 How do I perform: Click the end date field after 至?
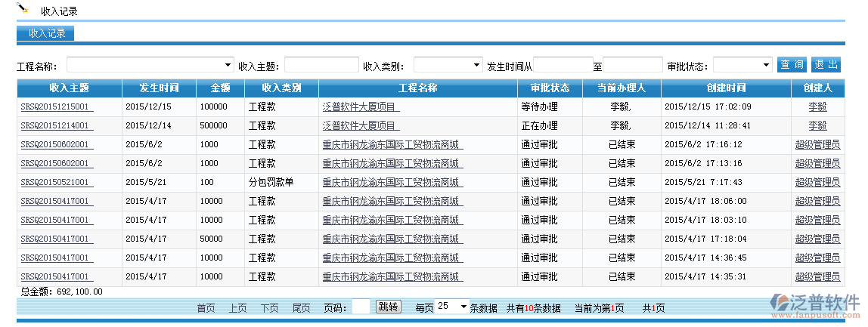633,65
